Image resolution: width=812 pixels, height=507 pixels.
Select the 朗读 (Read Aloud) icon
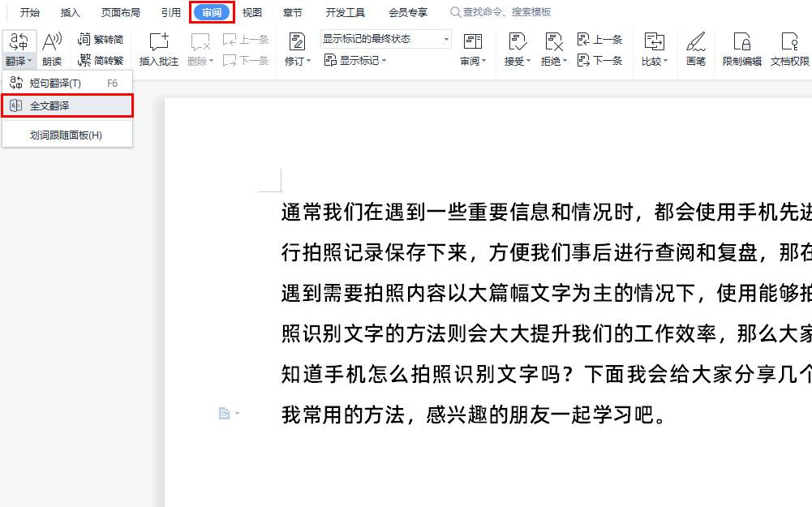coord(53,47)
